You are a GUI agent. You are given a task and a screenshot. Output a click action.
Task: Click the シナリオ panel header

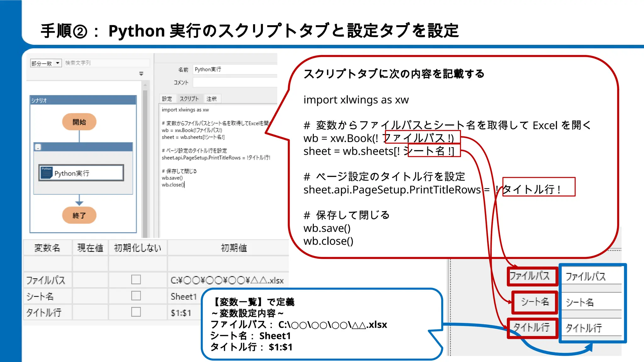[x=83, y=100]
